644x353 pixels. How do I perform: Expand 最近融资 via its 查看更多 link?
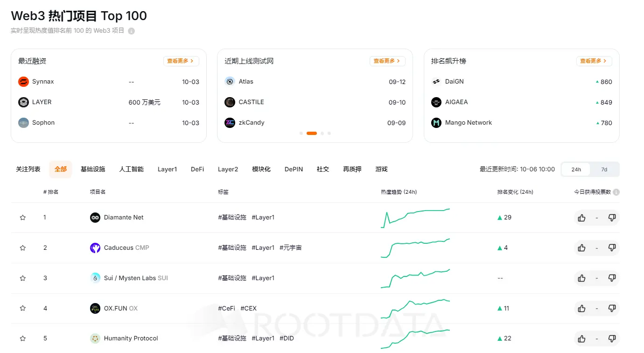[181, 61]
